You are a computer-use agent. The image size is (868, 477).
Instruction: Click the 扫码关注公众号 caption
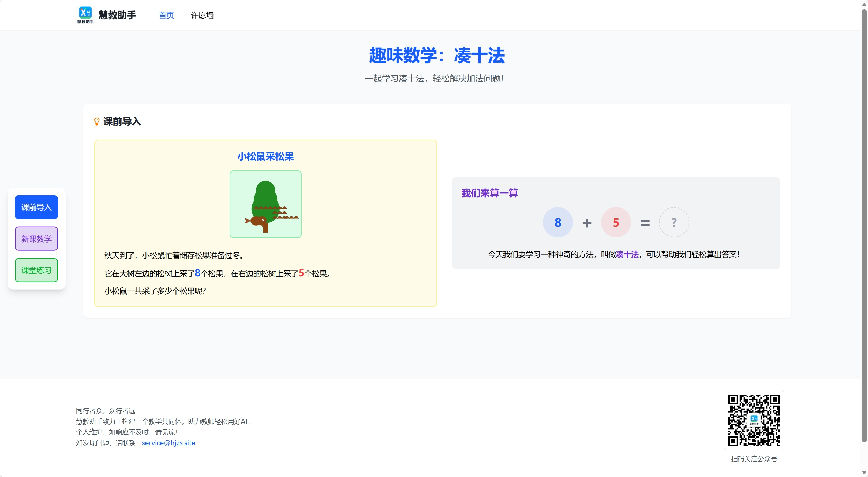[754, 459]
